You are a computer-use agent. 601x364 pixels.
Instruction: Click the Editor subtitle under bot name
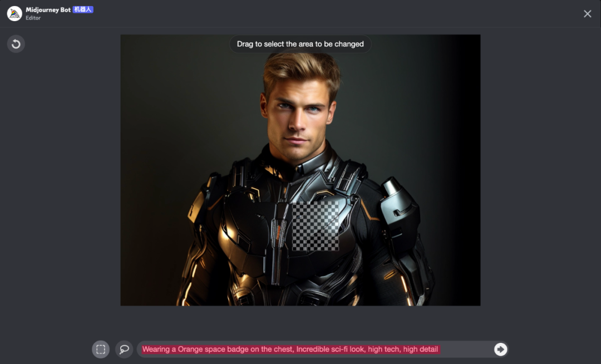(x=33, y=18)
